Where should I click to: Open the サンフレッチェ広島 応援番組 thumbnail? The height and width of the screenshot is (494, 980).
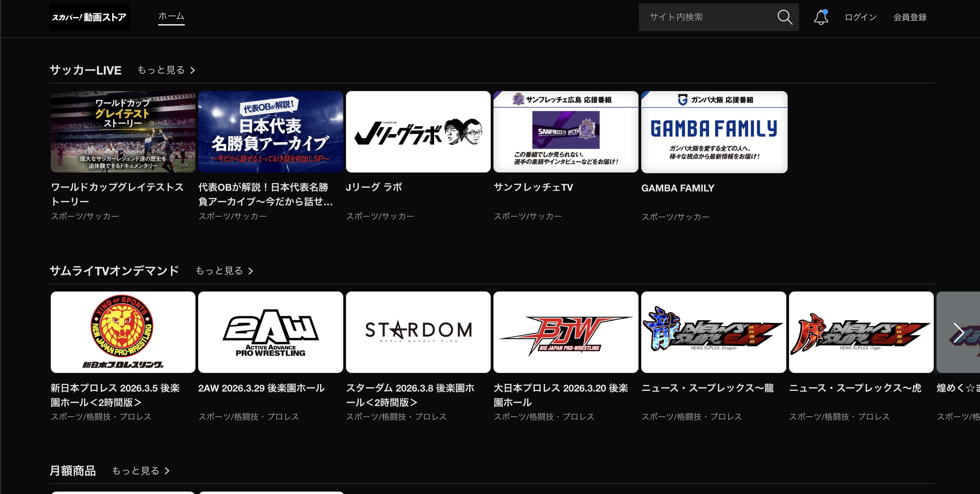coord(566,131)
